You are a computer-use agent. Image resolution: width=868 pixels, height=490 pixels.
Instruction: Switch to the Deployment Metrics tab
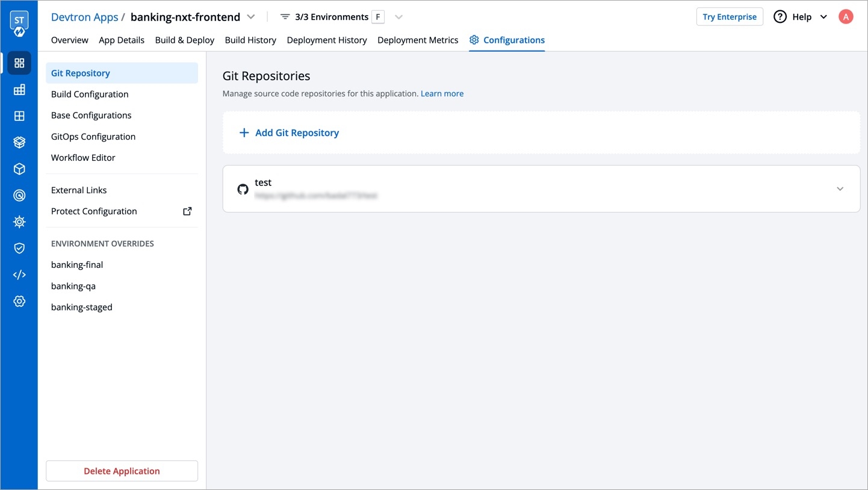click(418, 40)
